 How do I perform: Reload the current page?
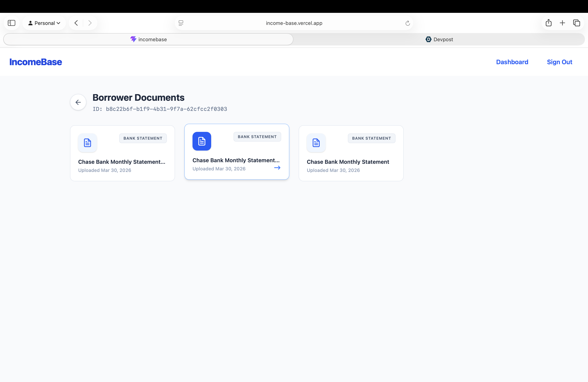[x=408, y=23]
